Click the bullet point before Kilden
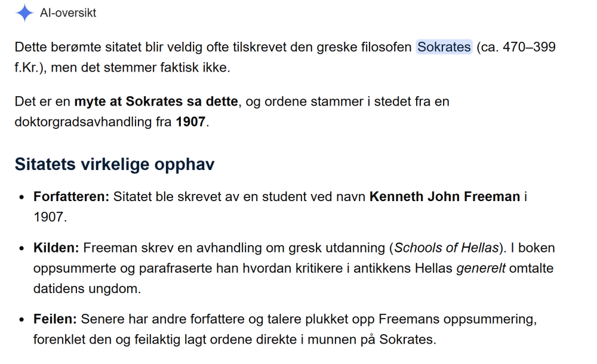This screenshot has height=364, width=597. pyautogui.click(x=21, y=249)
